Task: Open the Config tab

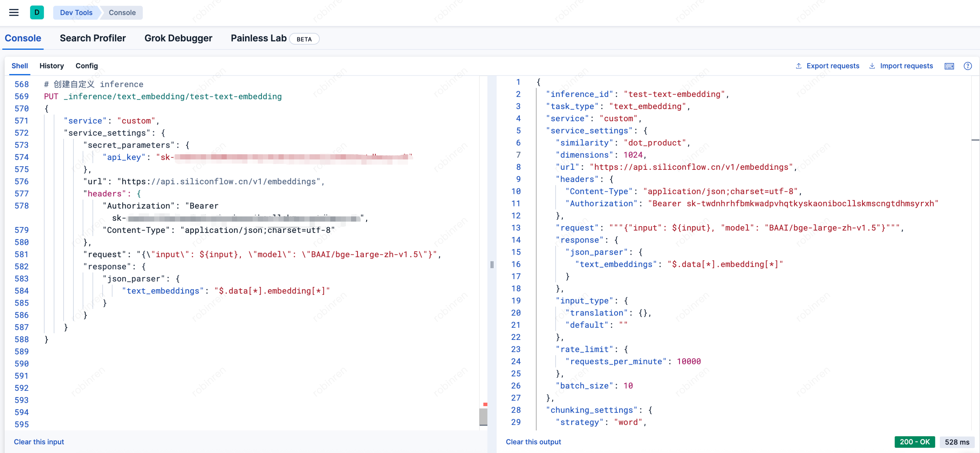Action: tap(86, 66)
